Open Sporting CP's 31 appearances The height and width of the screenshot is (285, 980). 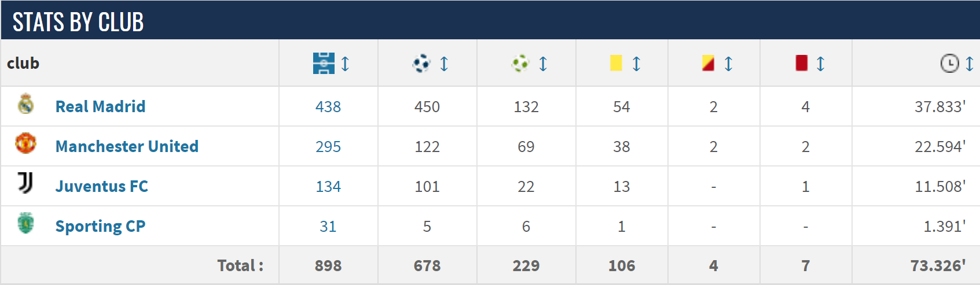point(328,227)
